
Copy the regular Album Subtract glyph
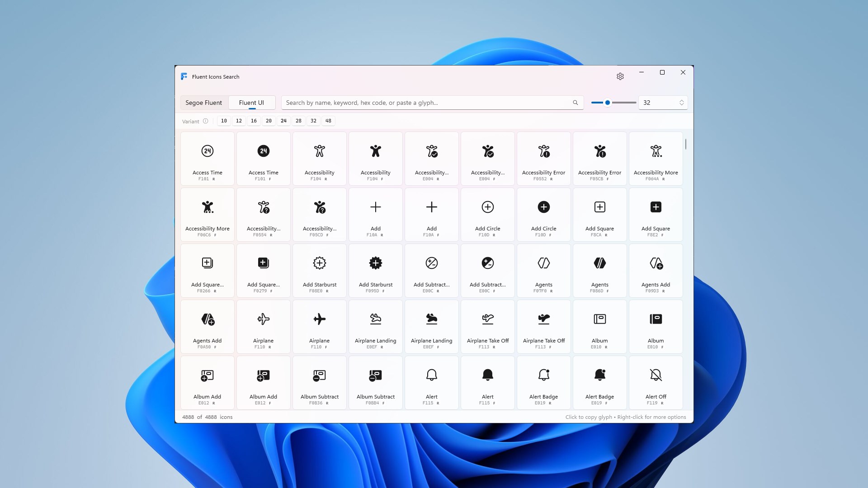point(320,383)
